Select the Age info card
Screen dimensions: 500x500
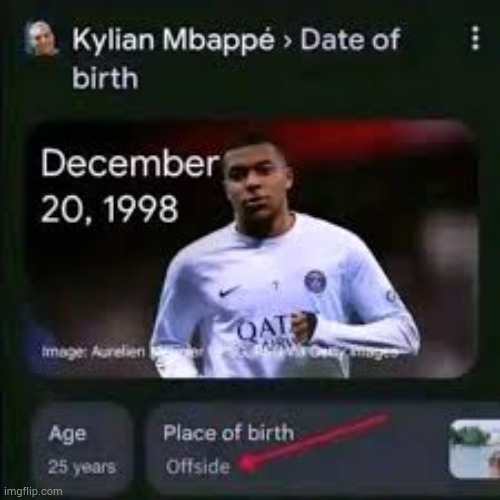(x=84, y=448)
